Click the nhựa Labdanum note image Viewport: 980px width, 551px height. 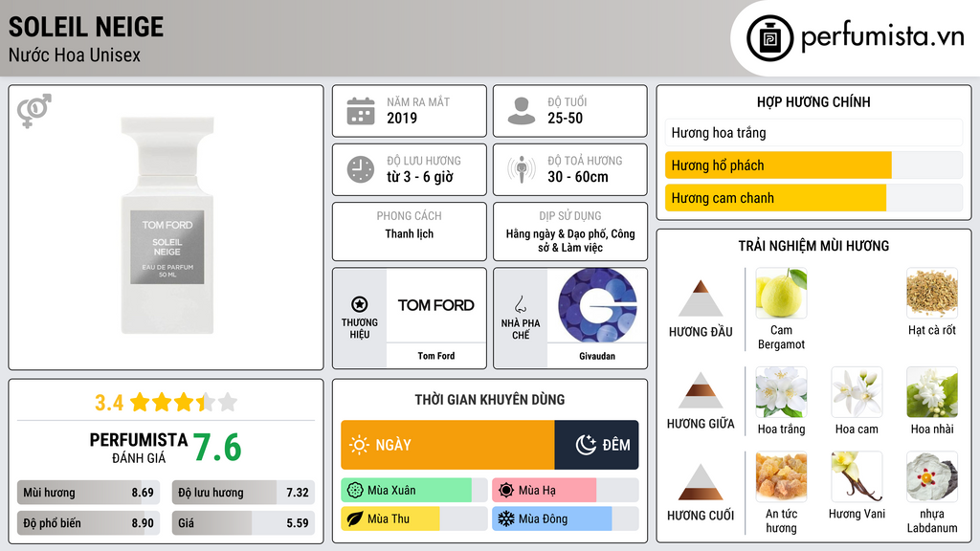click(932, 477)
